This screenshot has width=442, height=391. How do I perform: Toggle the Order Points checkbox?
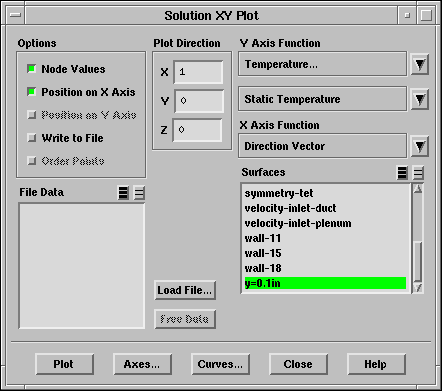pyautogui.click(x=31, y=161)
